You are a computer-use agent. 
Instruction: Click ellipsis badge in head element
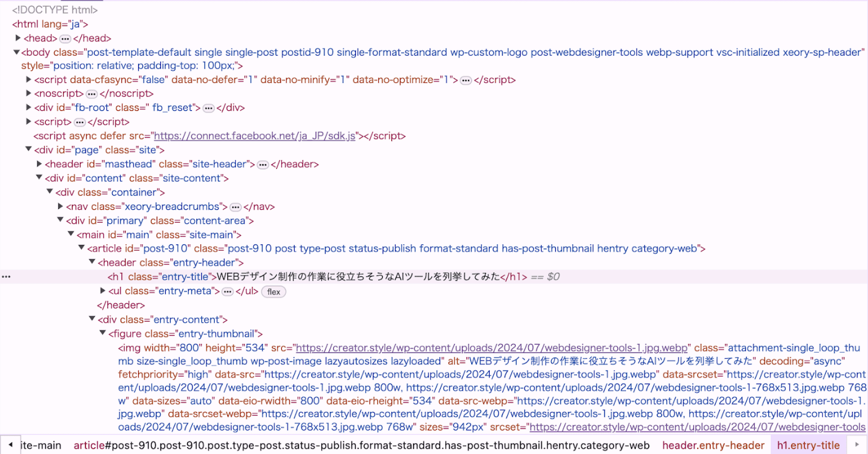tap(65, 39)
